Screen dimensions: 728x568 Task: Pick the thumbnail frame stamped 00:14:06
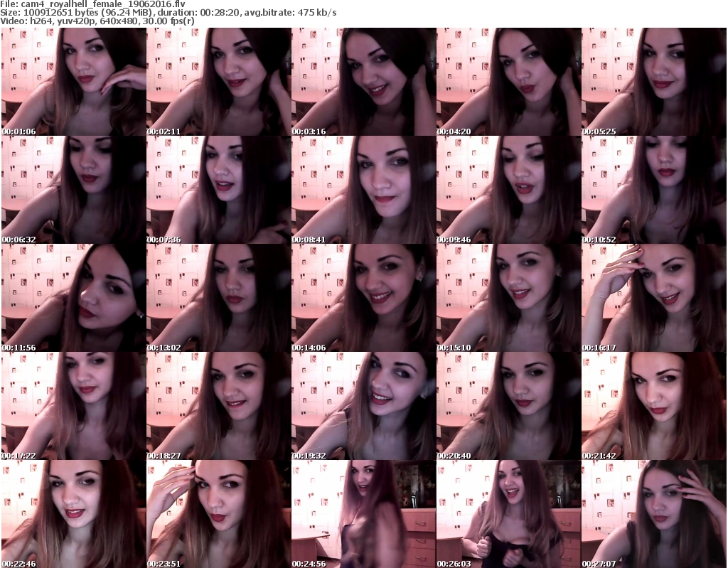point(363,298)
